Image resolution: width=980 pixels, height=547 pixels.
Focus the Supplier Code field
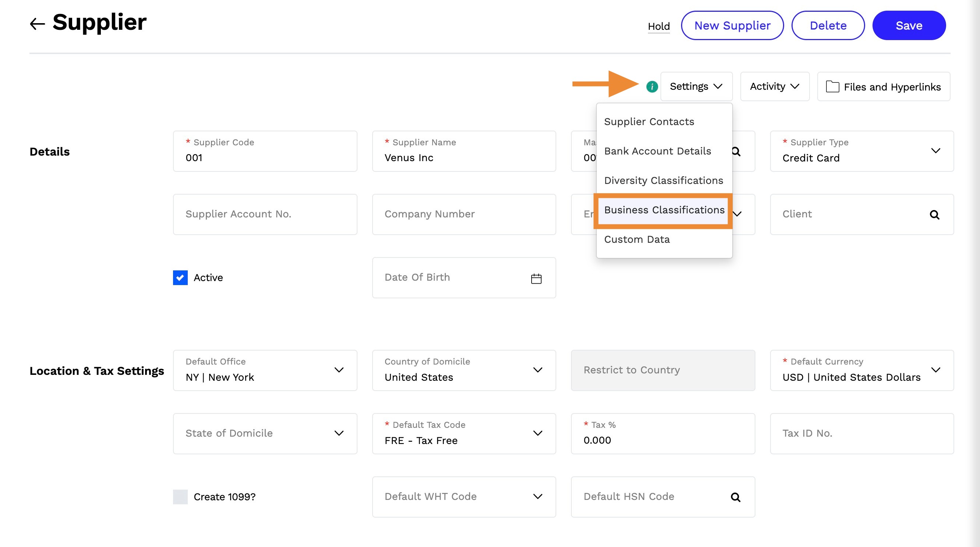click(265, 151)
